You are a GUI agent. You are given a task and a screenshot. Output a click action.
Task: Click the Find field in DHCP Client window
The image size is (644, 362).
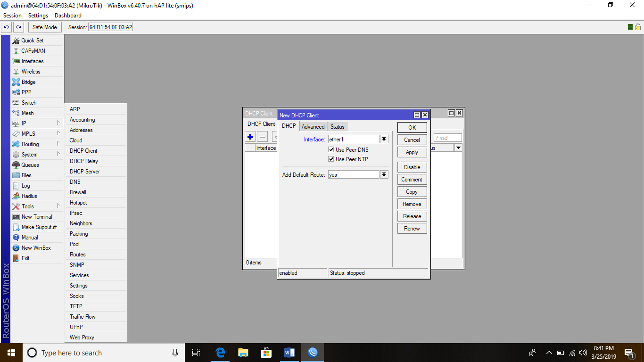click(448, 138)
